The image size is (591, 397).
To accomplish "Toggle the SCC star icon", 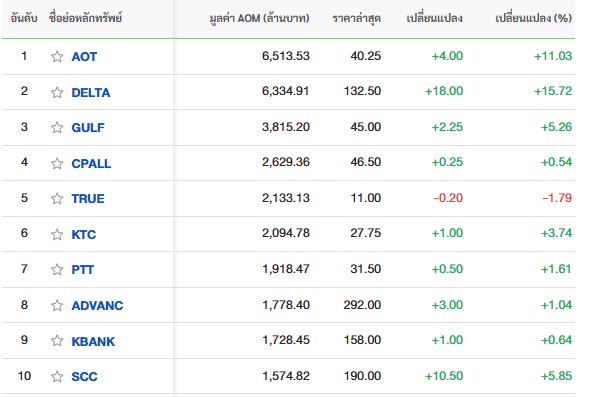I will point(57,376).
